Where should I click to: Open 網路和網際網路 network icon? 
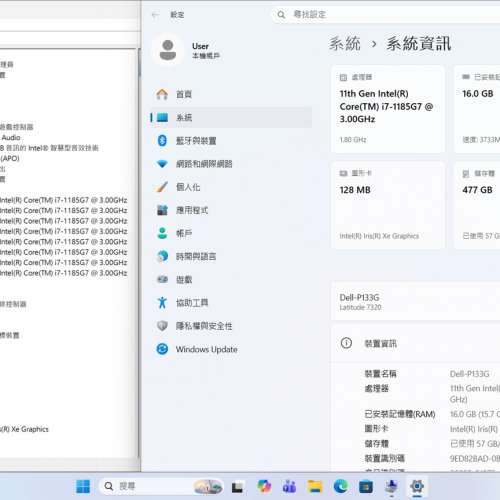pos(162,164)
